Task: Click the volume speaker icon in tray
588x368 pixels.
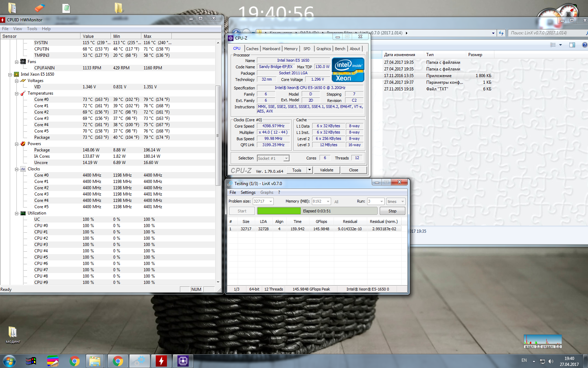Action: point(551,361)
